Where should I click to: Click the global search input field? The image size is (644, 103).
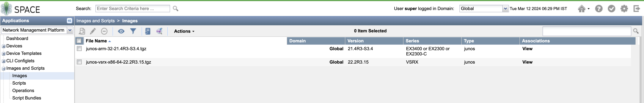133,9
